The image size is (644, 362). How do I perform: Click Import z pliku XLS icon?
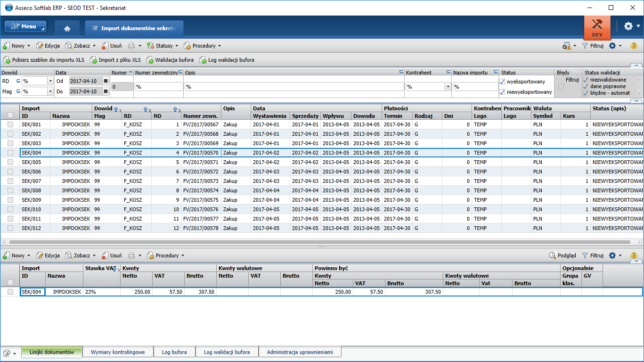93,60
